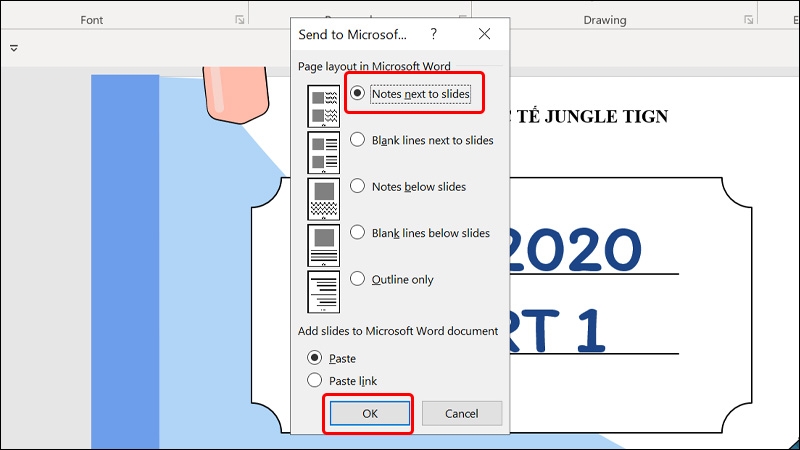
Task: Choose Notes below slides radio button
Action: point(357,186)
